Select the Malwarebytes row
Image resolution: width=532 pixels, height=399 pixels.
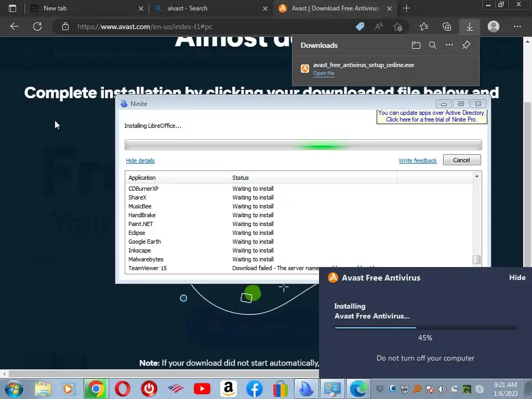299,259
